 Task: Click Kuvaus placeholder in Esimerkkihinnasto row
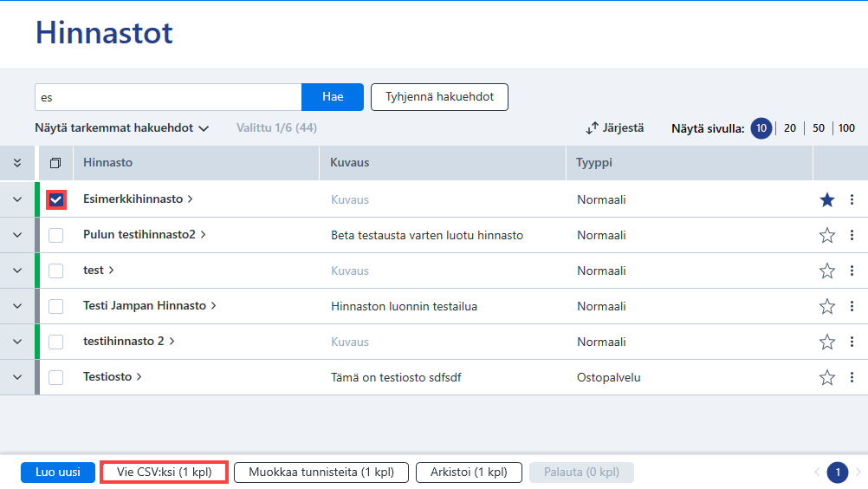pyautogui.click(x=350, y=200)
